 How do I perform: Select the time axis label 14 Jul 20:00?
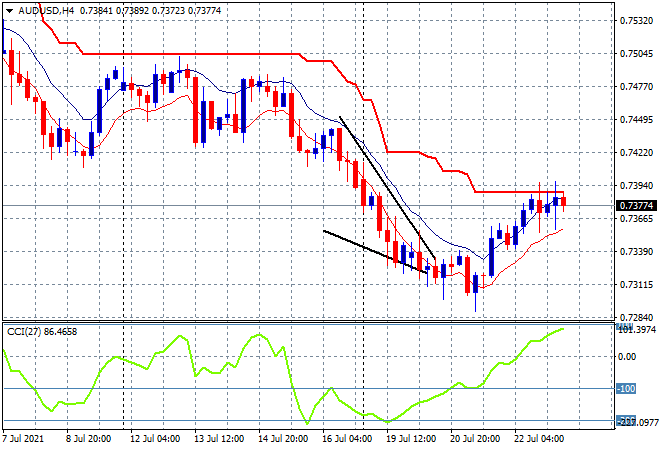point(283,439)
